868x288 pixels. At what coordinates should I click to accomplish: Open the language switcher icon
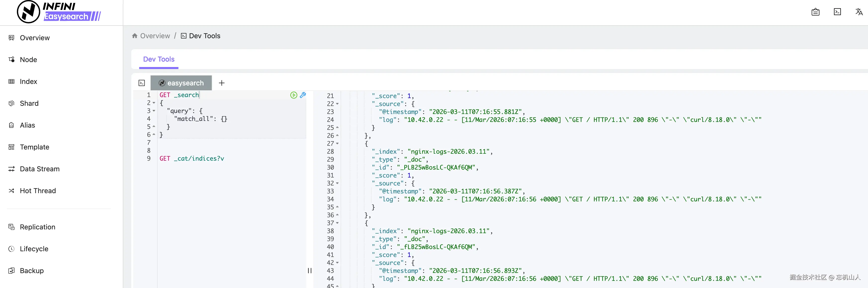pyautogui.click(x=859, y=12)
